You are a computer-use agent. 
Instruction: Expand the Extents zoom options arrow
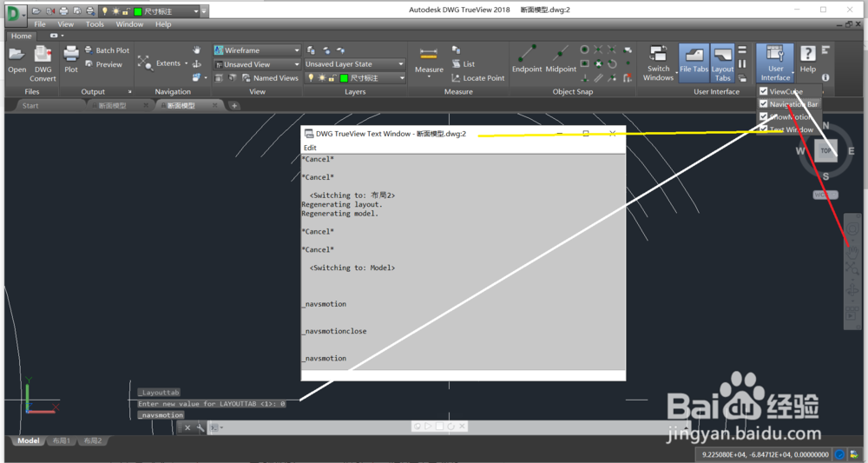click(187, 63)
